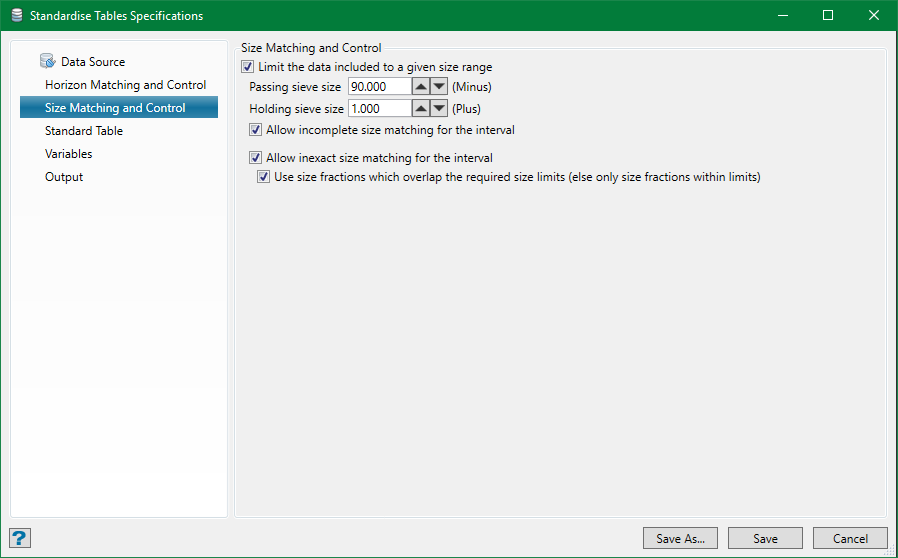Uncheck Allow incomplete size matching
898x558 pixels.
(255, 130)
